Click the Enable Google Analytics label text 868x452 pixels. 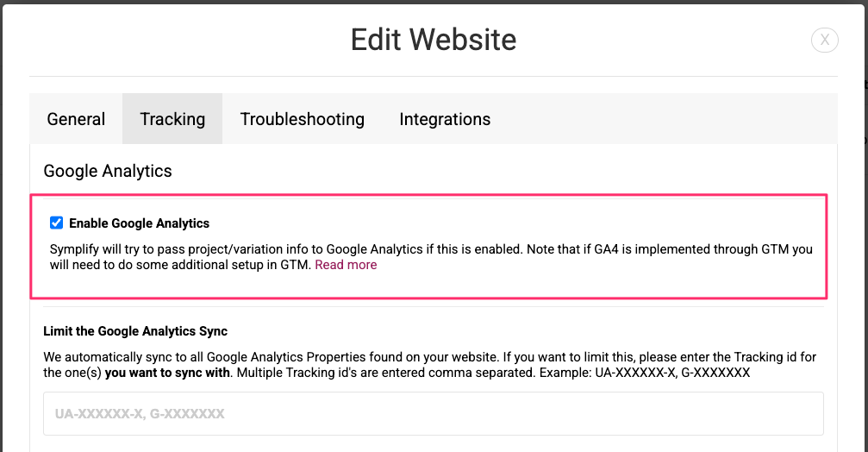(139, 223)
